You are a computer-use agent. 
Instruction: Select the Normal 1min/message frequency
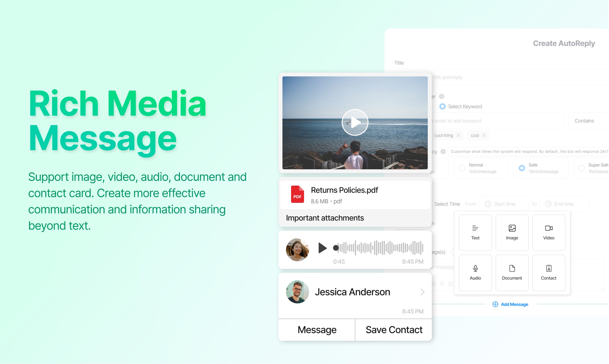462,168
